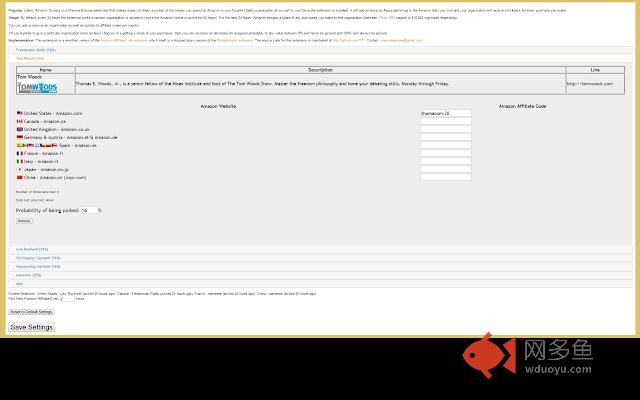Screen dimensions: 640x400
Task: Click the contact gmail address link
Action: (401, 40)
